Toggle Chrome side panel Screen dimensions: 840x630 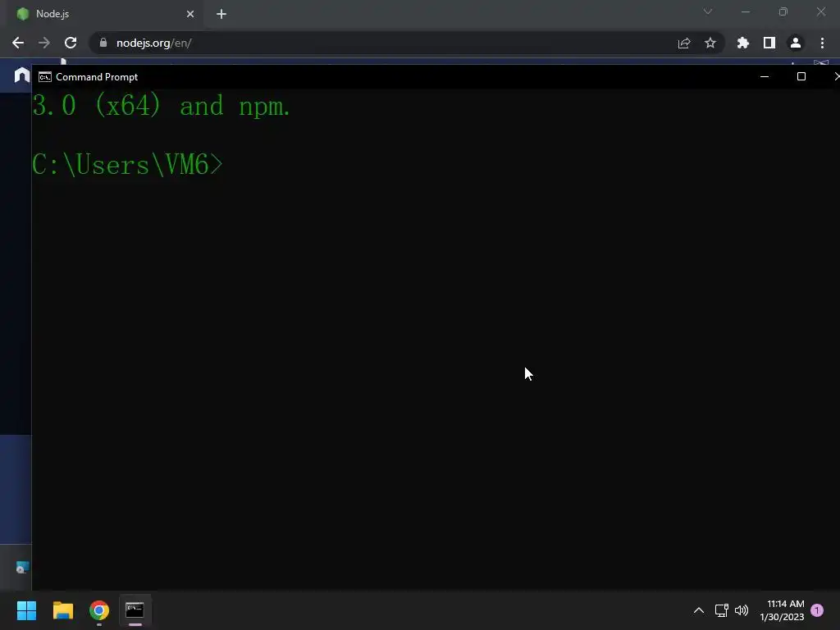click(769, 43)
